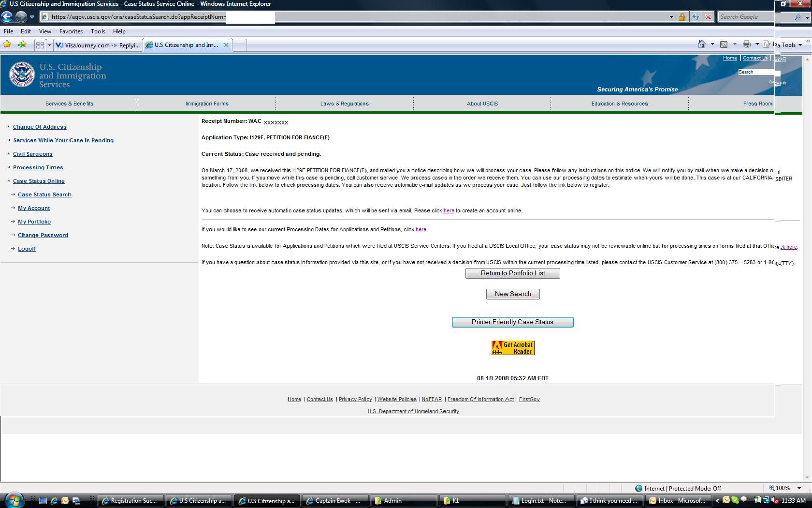This screenshot has width=812, height=508.
Task: Click Change Of Address sidebar link
Action: click(40, 127)
